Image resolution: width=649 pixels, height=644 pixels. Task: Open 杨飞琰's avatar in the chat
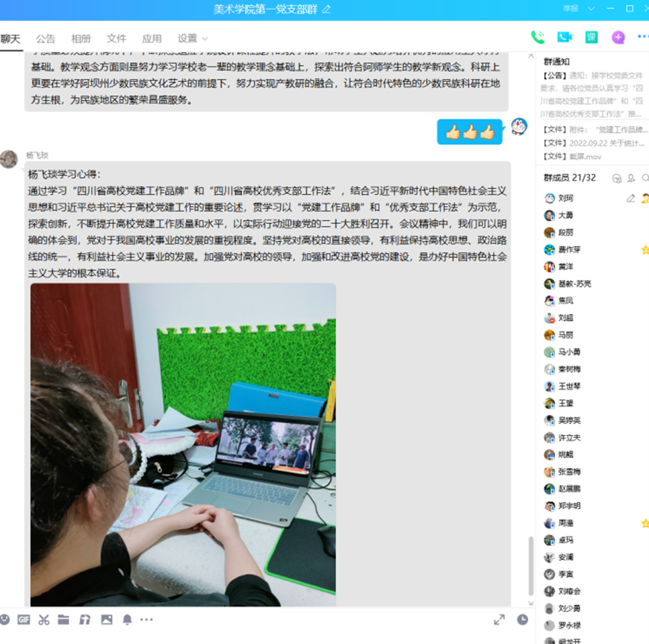[8, 159]
